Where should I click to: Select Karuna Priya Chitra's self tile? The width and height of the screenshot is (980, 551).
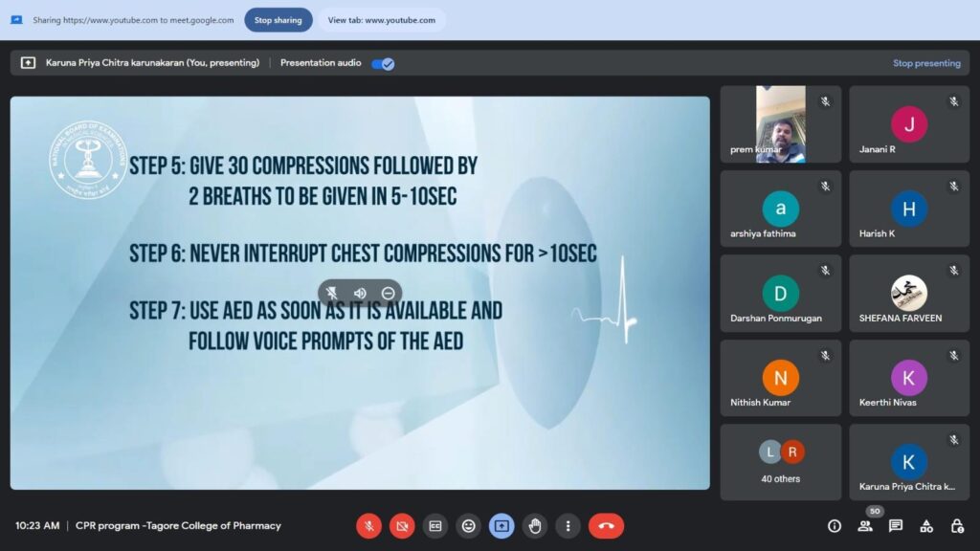coord(909,462)
